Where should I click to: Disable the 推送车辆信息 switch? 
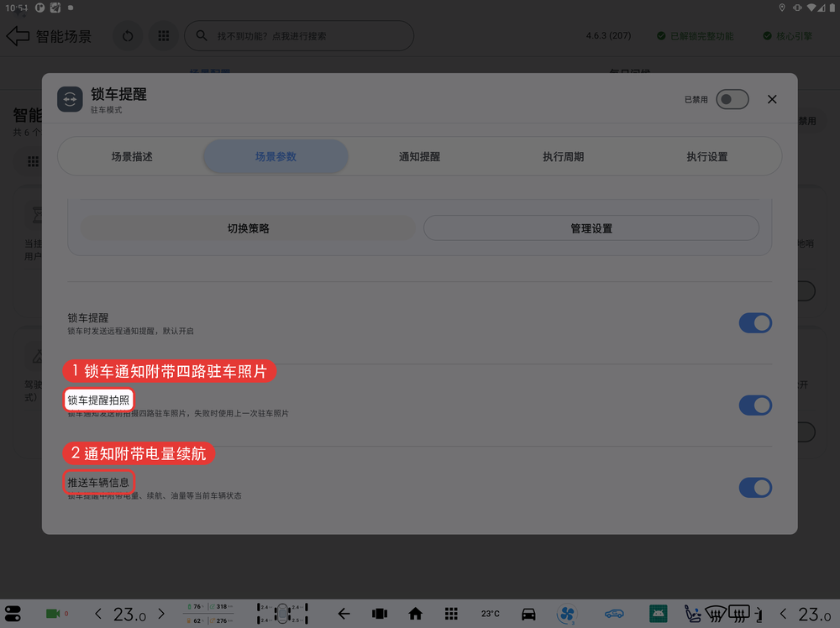tap(755, 488)
